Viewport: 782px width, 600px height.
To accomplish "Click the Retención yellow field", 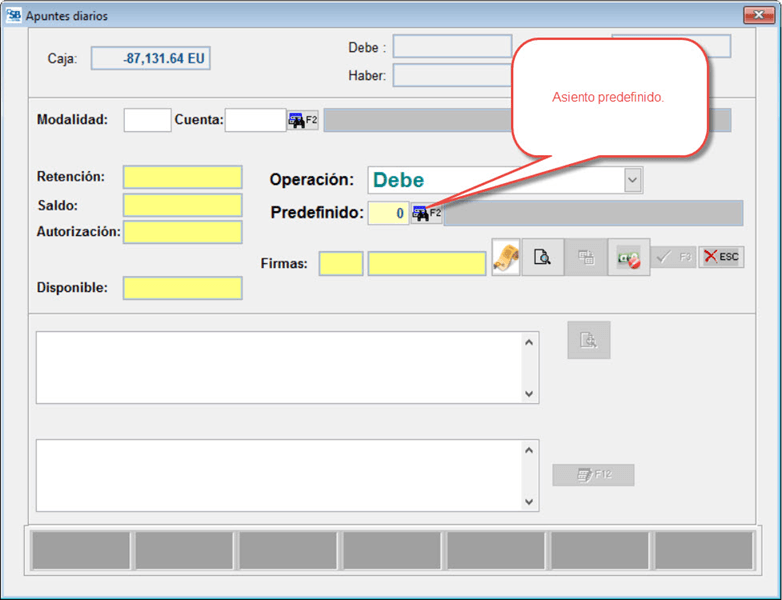I will point(182,177).
